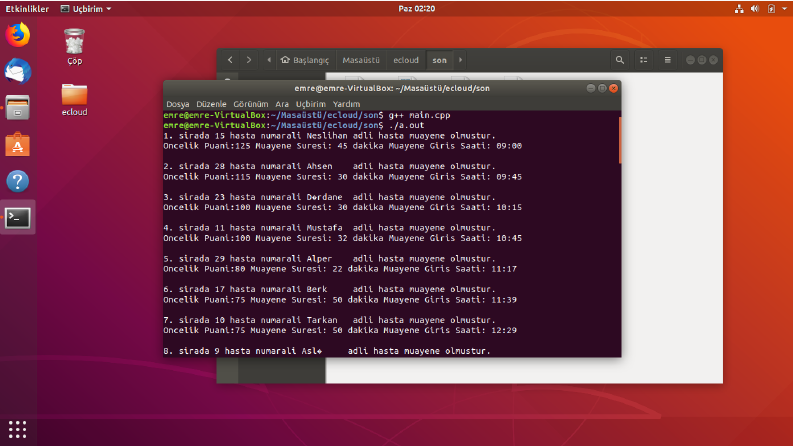Go to Başlangıç in Files path bar
Screen dimensions: 793x446
[x=305, y=60]
